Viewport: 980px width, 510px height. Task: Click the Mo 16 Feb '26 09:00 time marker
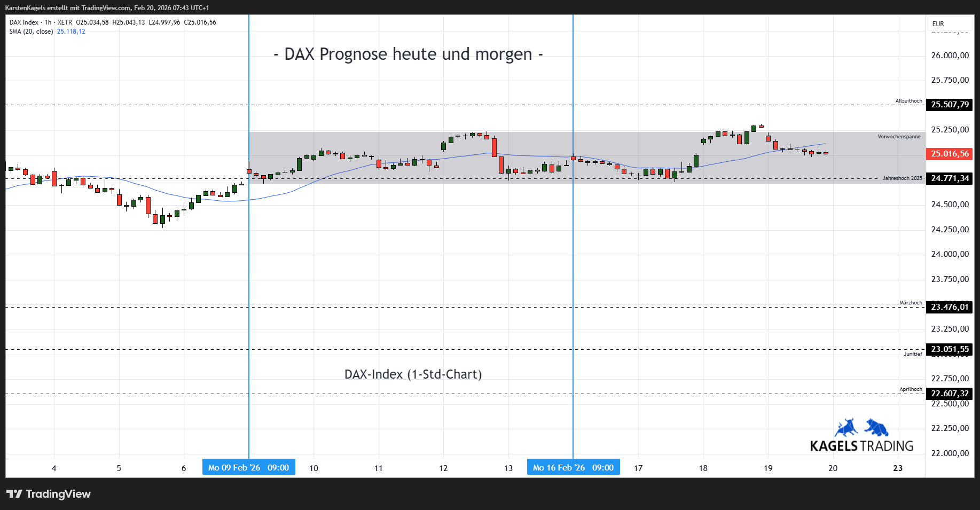coord(574,467)
